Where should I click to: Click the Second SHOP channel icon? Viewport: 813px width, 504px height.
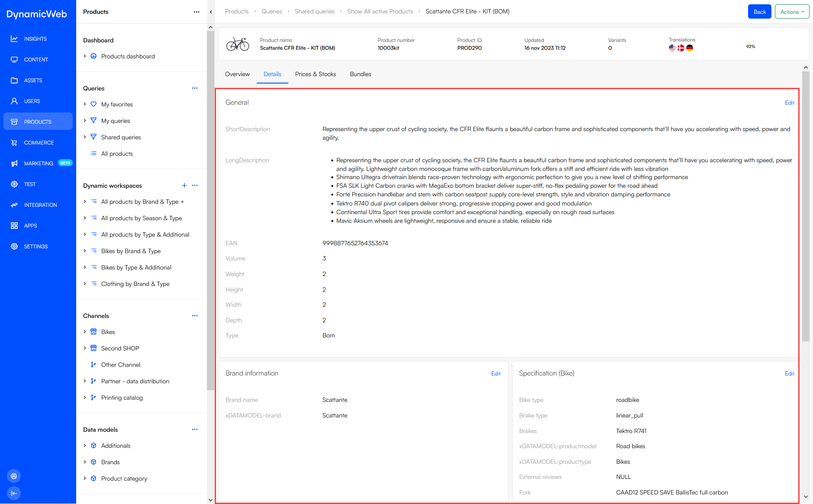[x=94, y=348]
